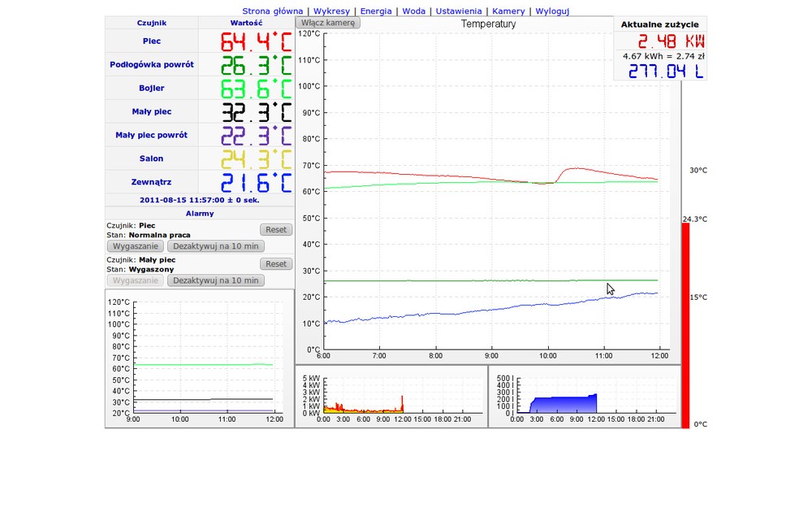Click the yellow Salon temperature reading
This screenshot has width=812, height=508.
pos(257,159)
